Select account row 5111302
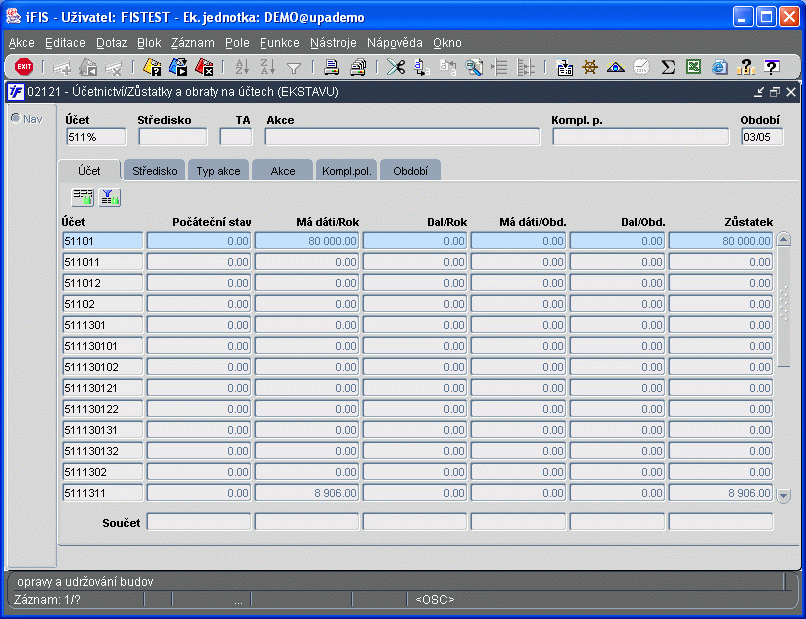The image size is (806, 619). click(103, 472)
